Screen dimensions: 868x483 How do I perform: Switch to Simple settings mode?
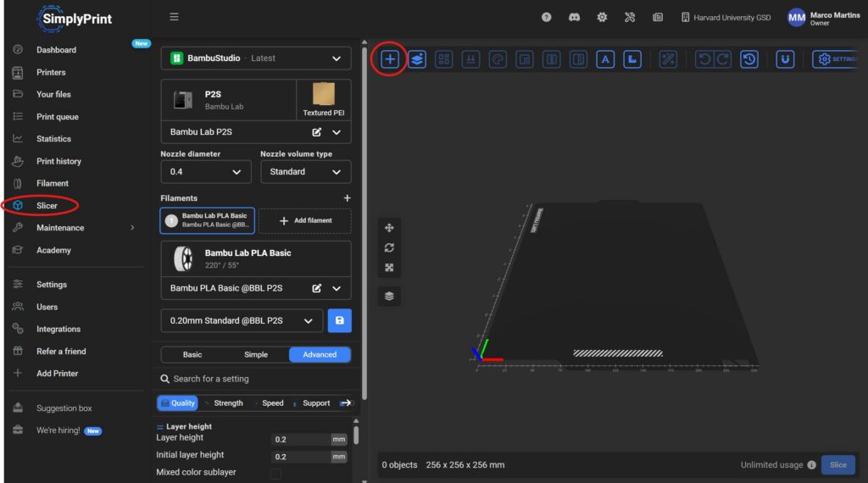coord(256,355)
